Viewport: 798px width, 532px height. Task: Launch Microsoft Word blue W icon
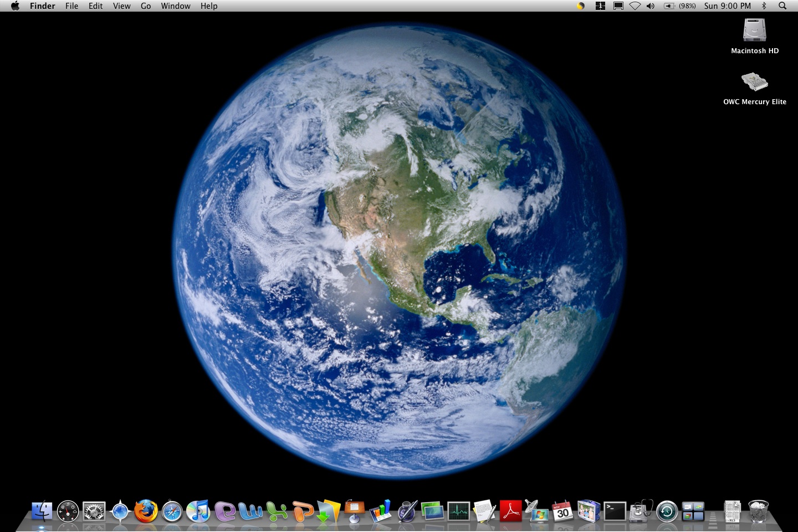(x=251, y=511)
